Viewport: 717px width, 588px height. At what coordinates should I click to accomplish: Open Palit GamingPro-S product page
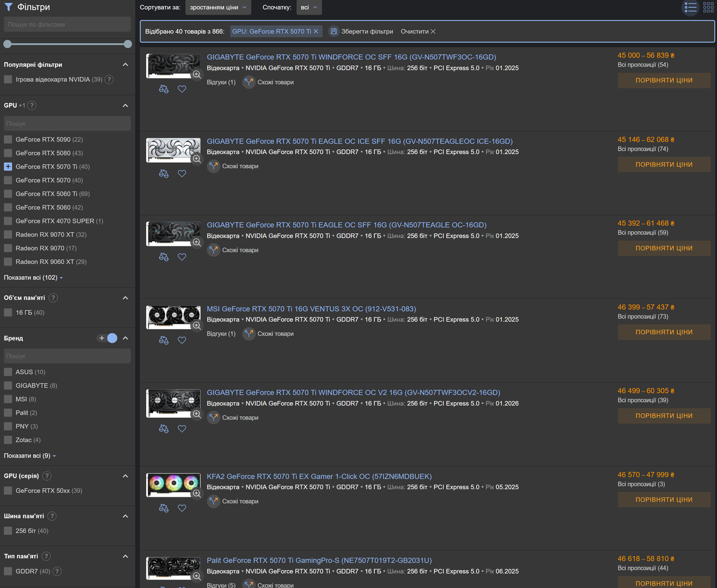pyautogui.click(x=319, y=561)
